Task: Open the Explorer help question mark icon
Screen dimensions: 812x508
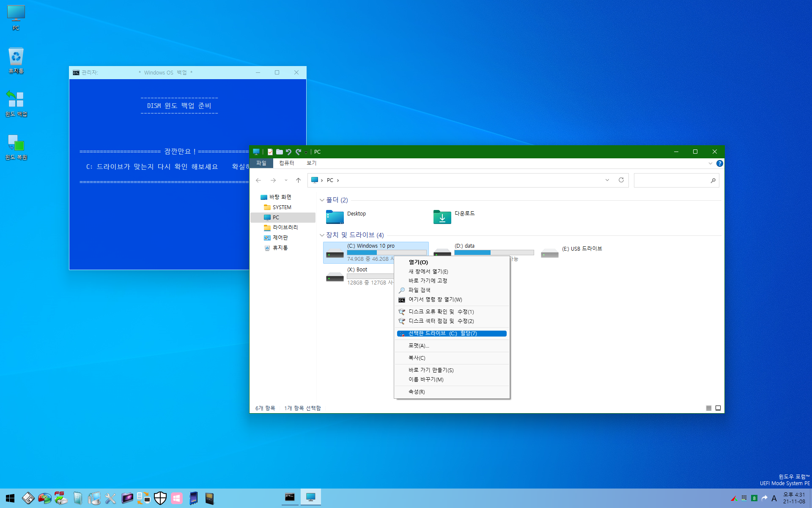Action: (720, 163)
